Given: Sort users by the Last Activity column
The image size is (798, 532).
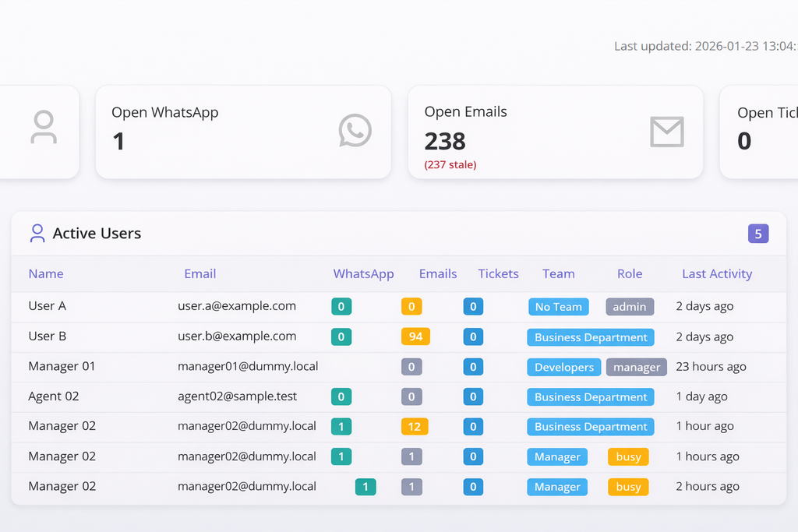Looking at the screenshot, I should tap(716, 273).
